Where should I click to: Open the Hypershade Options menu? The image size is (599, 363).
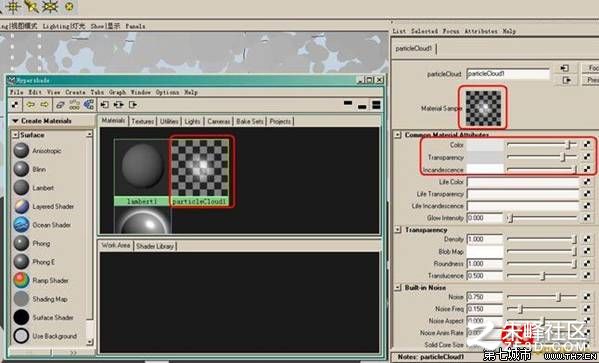[x=167, y=92]
